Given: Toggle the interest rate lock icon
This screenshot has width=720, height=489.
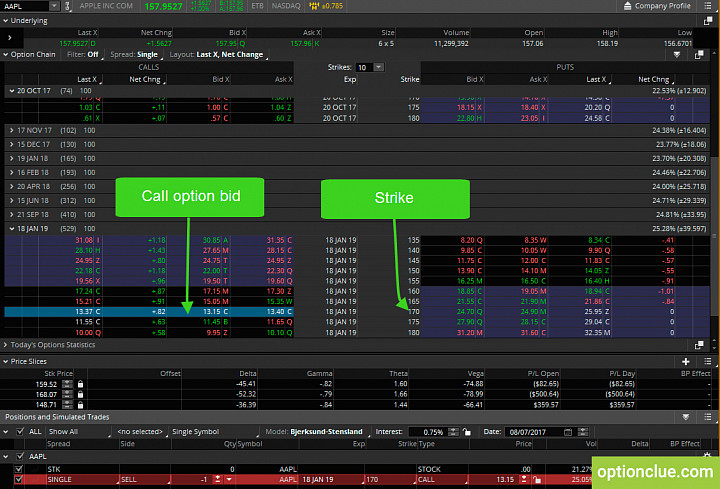Looking at the screenshot, I should [x=467, y=432].
